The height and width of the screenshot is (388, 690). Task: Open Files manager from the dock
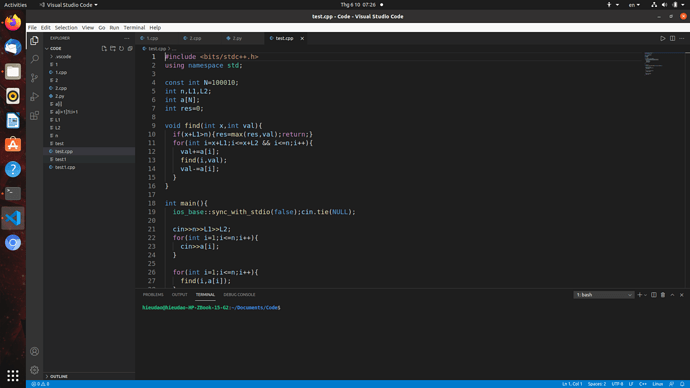click(x=13, y=71)
